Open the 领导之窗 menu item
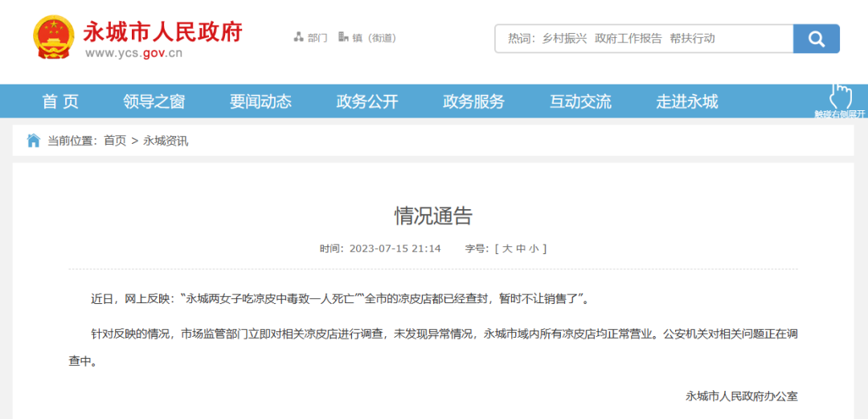 point(154,101)
